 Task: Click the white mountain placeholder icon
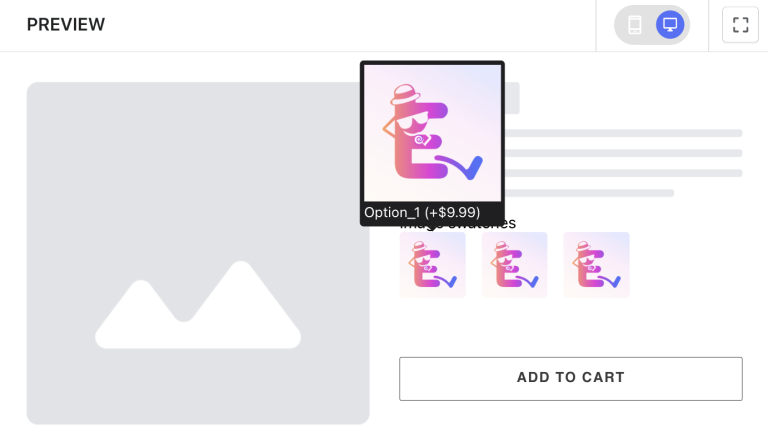[x=198, y=305]
